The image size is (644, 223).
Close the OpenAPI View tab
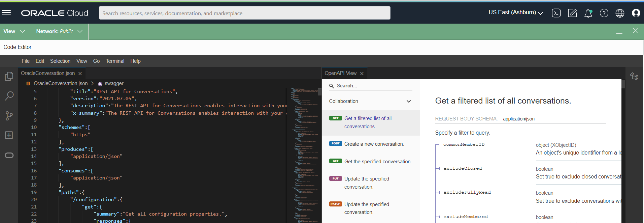click(x=362, y=74)
